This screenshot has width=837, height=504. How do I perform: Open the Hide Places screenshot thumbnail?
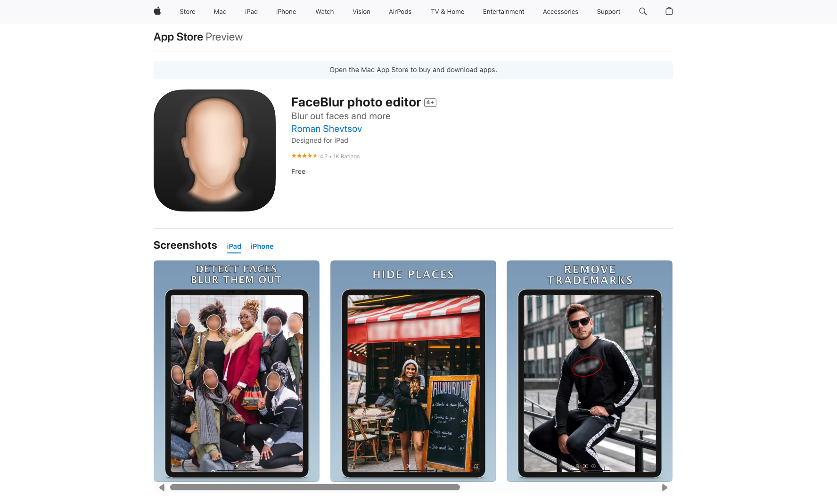tap(413, 371)
